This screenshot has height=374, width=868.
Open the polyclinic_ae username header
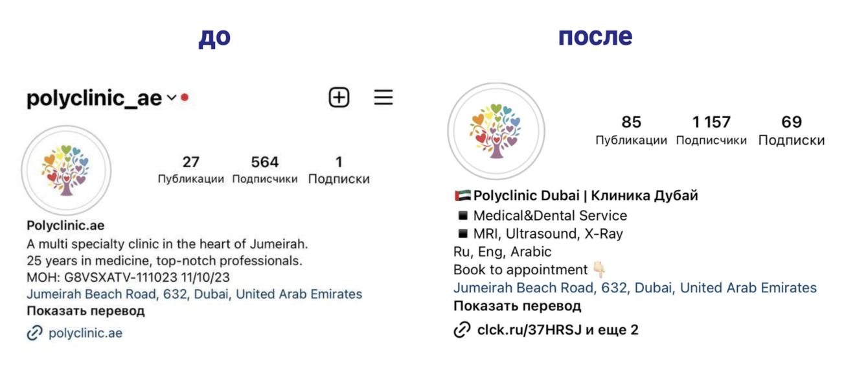pyautogui.click(x=94, y=99)
